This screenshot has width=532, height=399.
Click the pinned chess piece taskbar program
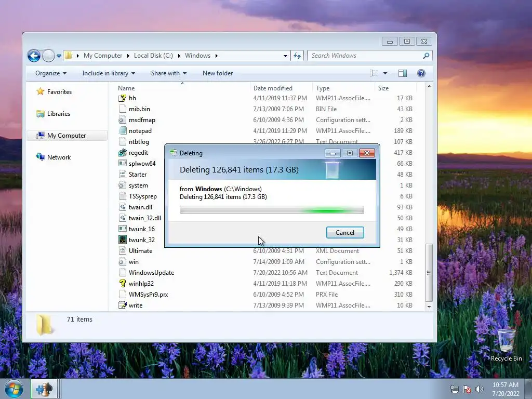click(x=44, y=389)
